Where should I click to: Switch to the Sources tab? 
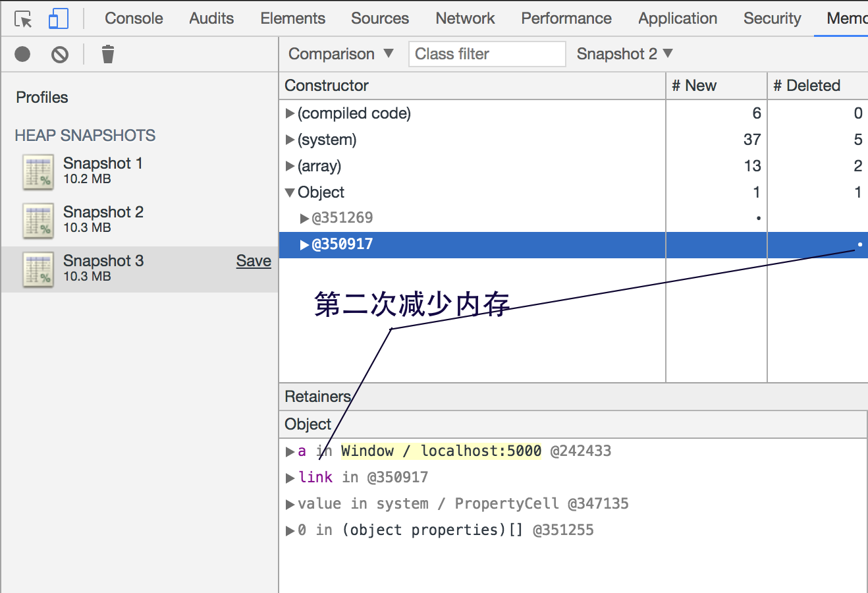(x=380, y=18)
